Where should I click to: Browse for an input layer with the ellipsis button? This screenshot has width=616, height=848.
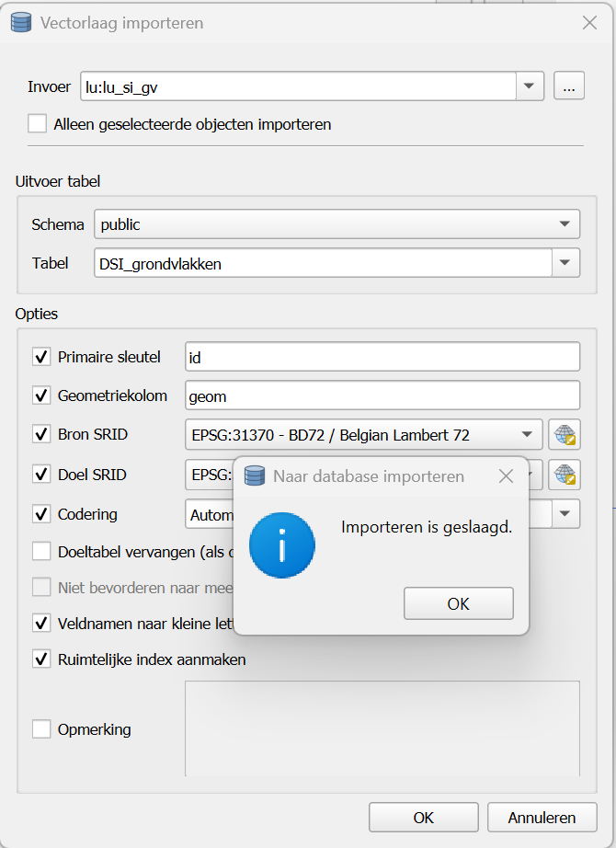[x=569, y=86]
